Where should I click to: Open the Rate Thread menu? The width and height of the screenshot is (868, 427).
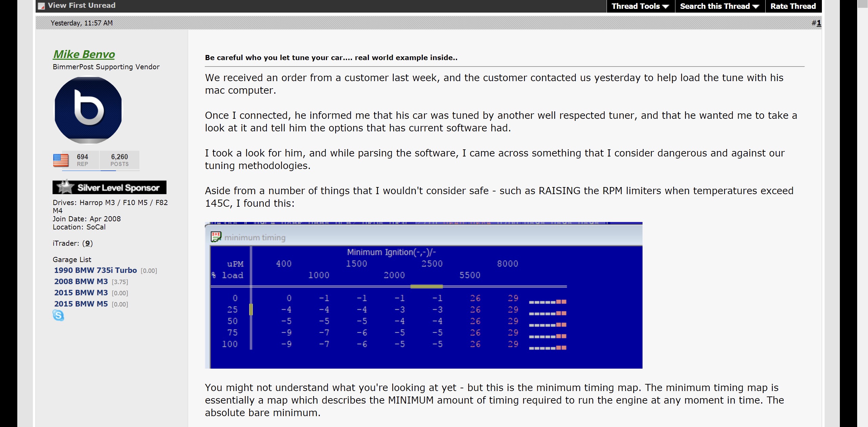[793, 6]
